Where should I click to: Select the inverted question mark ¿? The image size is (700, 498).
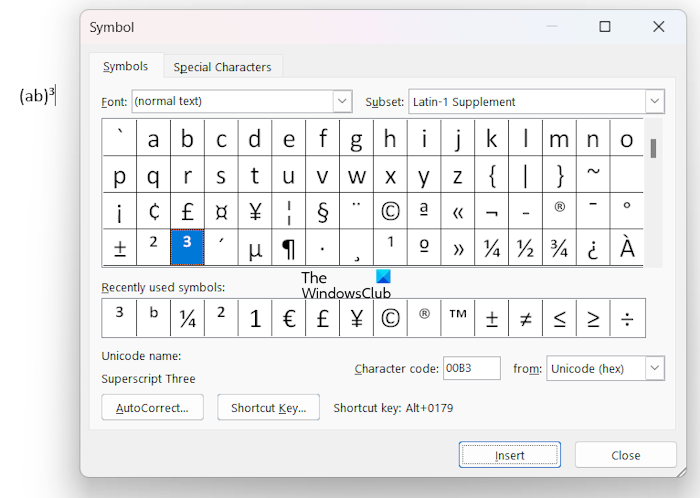click(593, 247)
